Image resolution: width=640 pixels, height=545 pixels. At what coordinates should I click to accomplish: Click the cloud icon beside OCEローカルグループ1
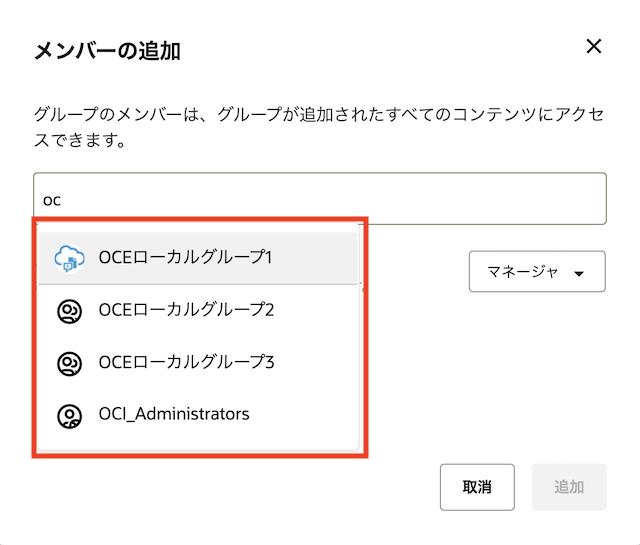tap(68, 258)
